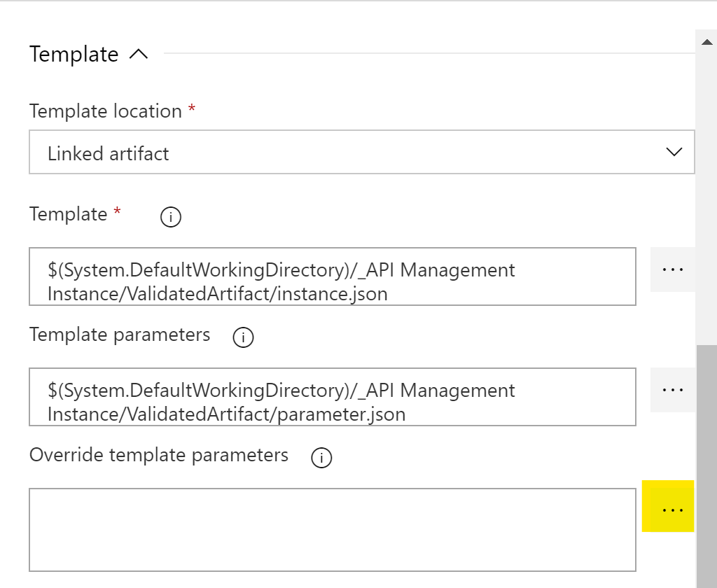Click the scrollbar track above the thumb
This screenshot has width=717, height=588.
tap(706, 196)
